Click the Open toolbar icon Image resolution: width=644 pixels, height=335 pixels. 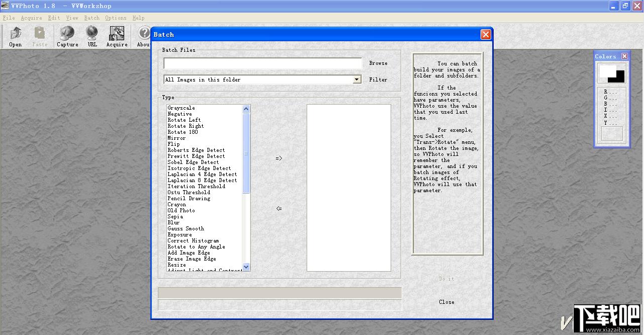[16, 34]
